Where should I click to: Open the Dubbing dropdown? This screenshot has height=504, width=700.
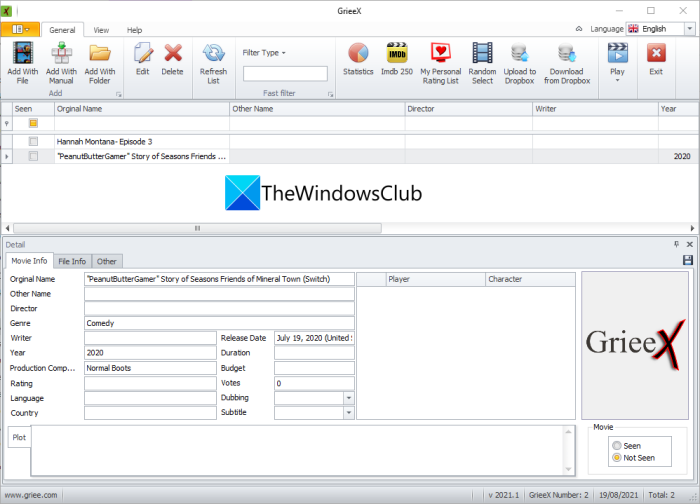point(349,398)
